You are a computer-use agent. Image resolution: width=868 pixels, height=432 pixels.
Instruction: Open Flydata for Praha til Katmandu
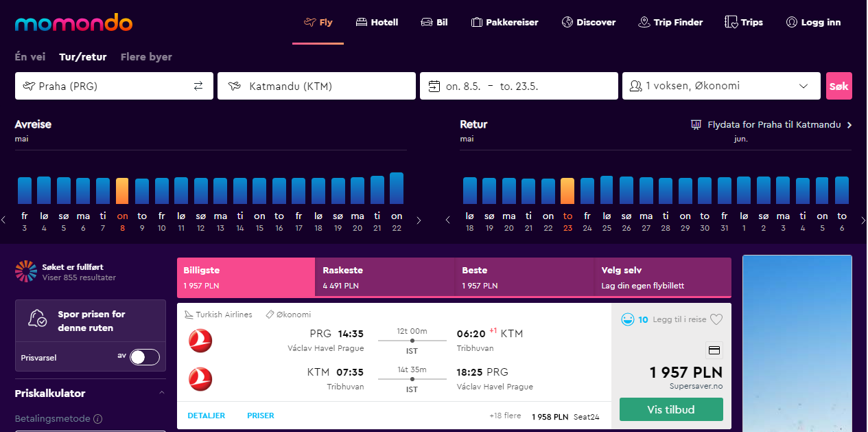click(771, 125)
